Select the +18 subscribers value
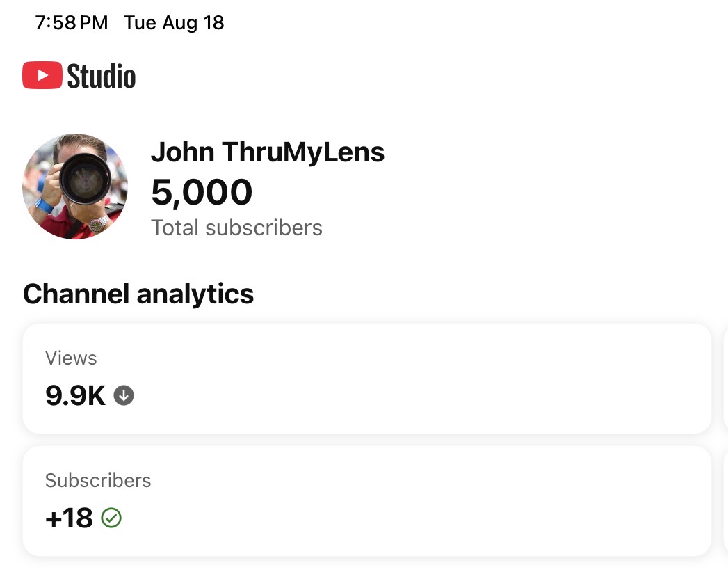 pyautogui.click(x=69, y=518)
